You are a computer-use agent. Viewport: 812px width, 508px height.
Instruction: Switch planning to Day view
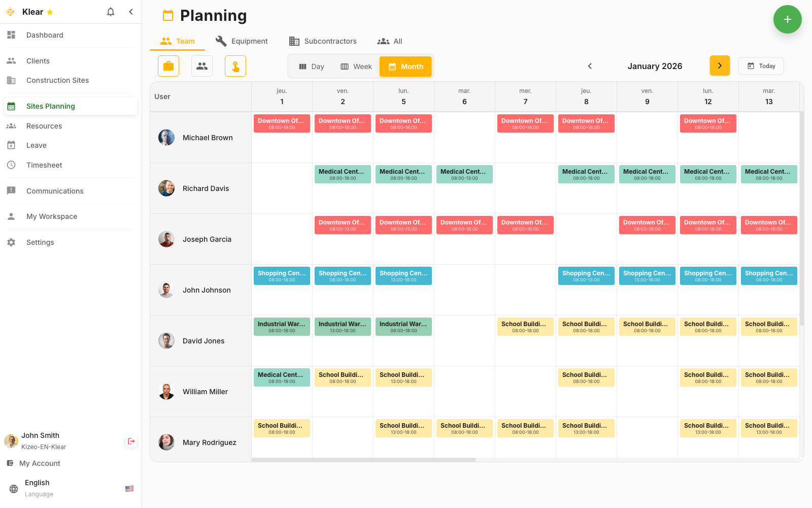[x=311, y=66]
